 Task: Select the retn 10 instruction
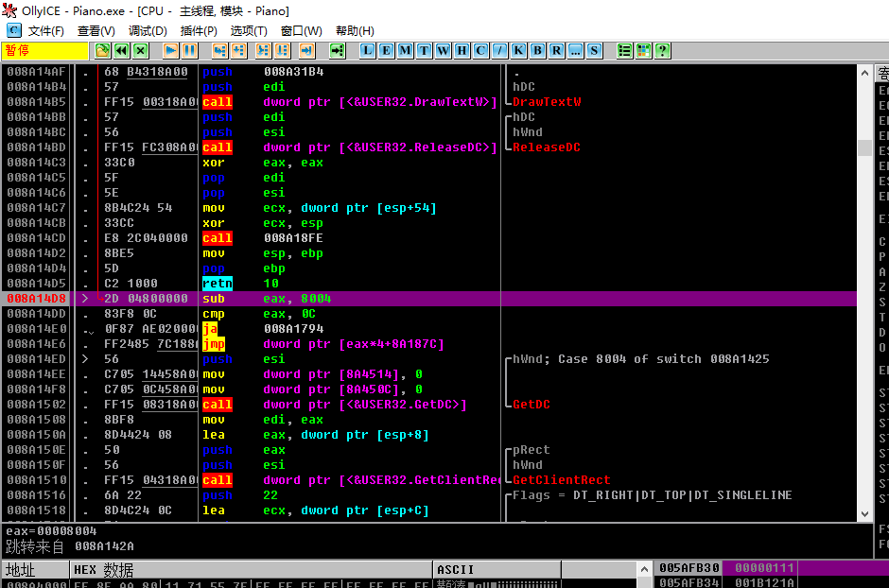pyautogui.click(x=429, y=284)
